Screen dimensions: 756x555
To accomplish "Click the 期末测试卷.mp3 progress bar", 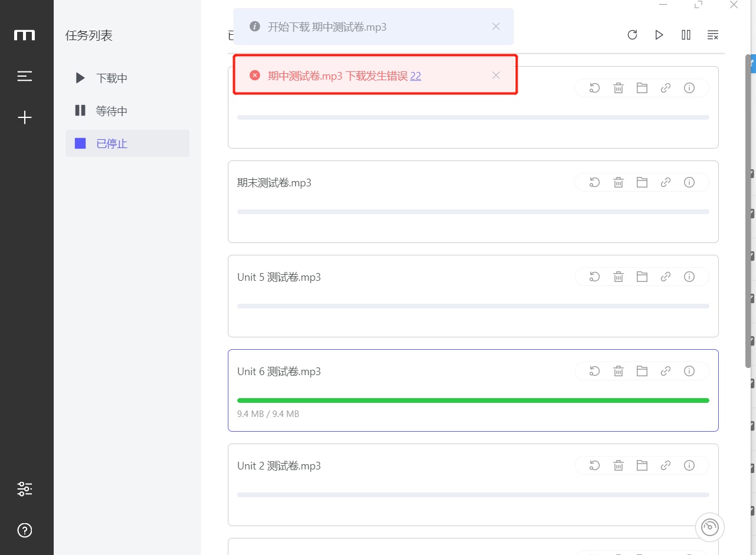I will coord(473,212).
